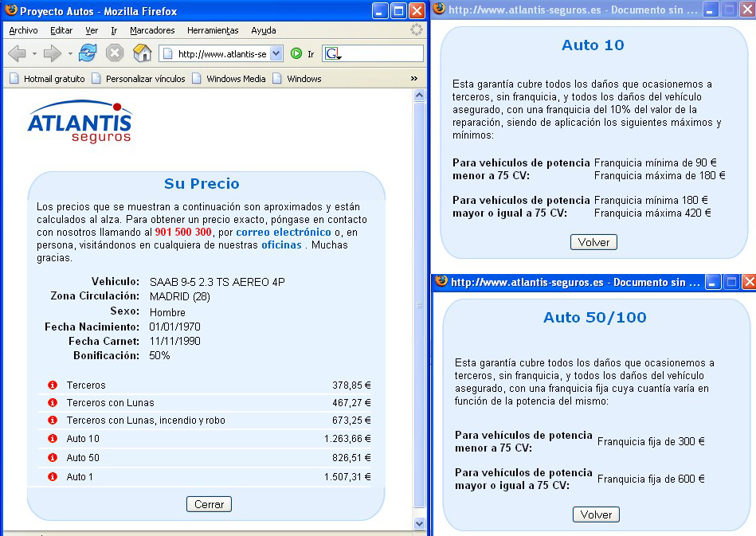This screenshot has height=536, width=756.
Task: Click the green Go (Ir) button
Action: tap(296, 53)
